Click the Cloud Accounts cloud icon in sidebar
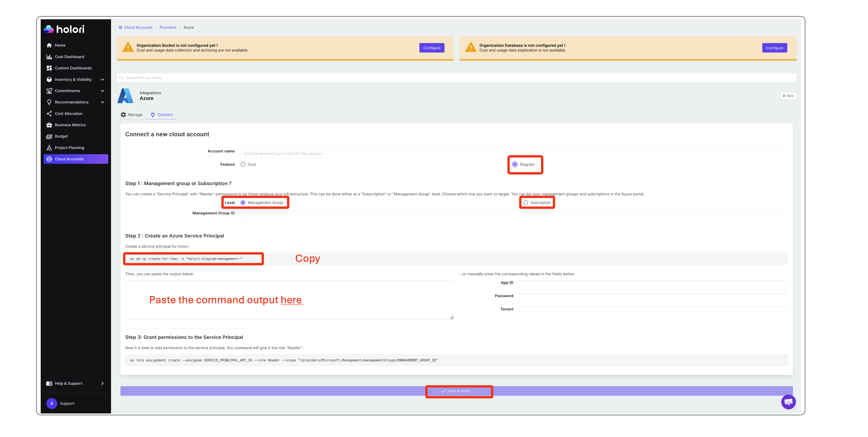Screen dimensions: 868x437 (x=49, y=159)
